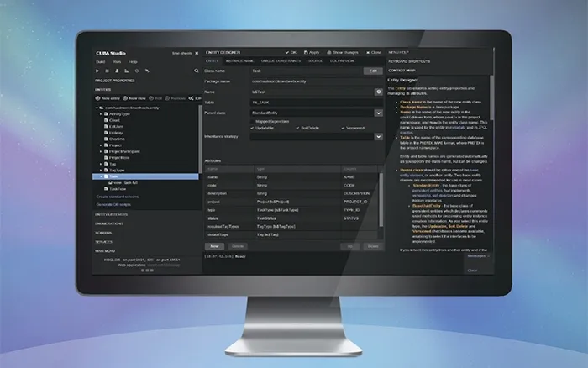Select the Overtime entity in tree
The width and height of the screenshot is (588, 368).
tap(117, 139)
